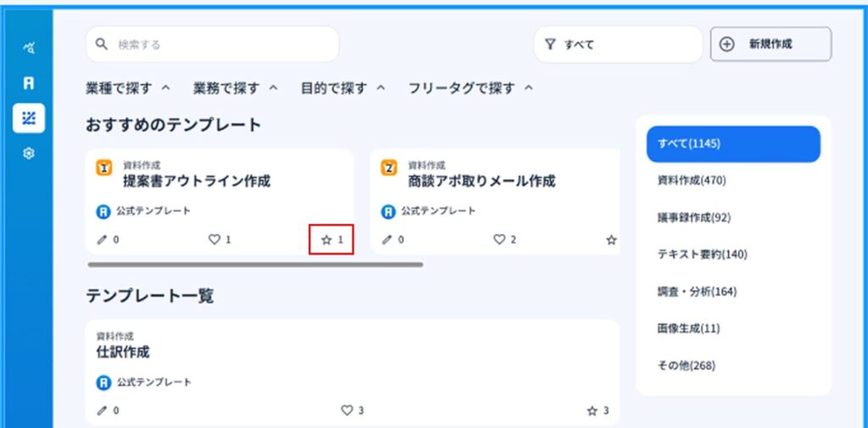Expand the 目的で探す filter
This screenshot has width=868, height=428.
click(342, 87)
